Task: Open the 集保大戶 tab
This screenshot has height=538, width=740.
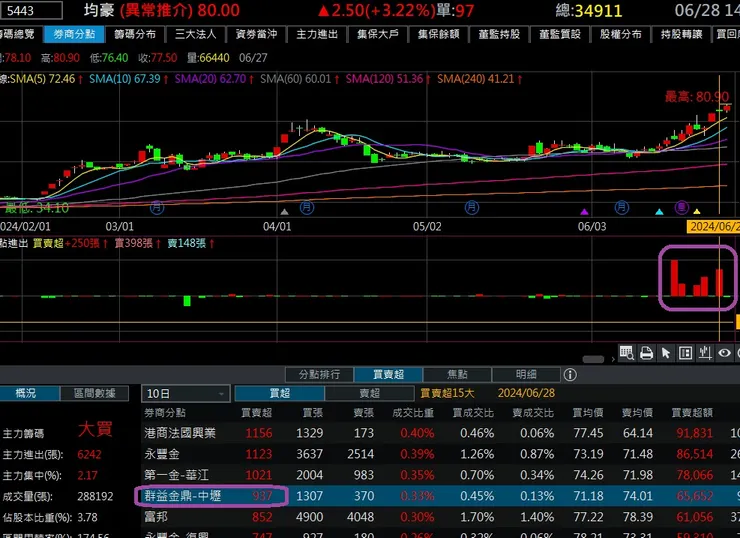Action: click(378, 34)
